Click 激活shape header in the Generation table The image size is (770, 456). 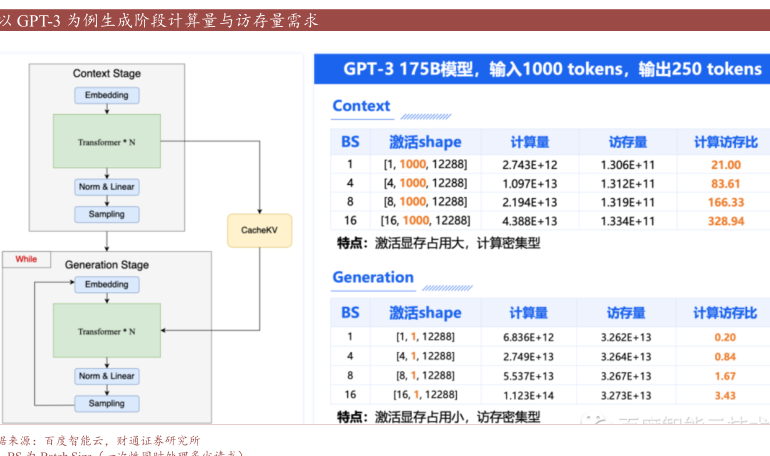click(425, 313)
